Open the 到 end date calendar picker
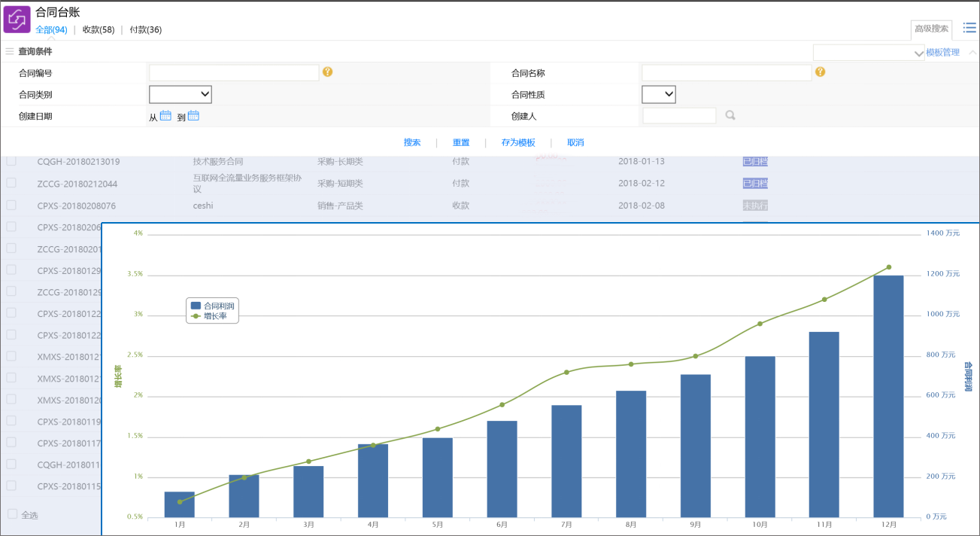 pyautogui.click(x=193, y=115)
